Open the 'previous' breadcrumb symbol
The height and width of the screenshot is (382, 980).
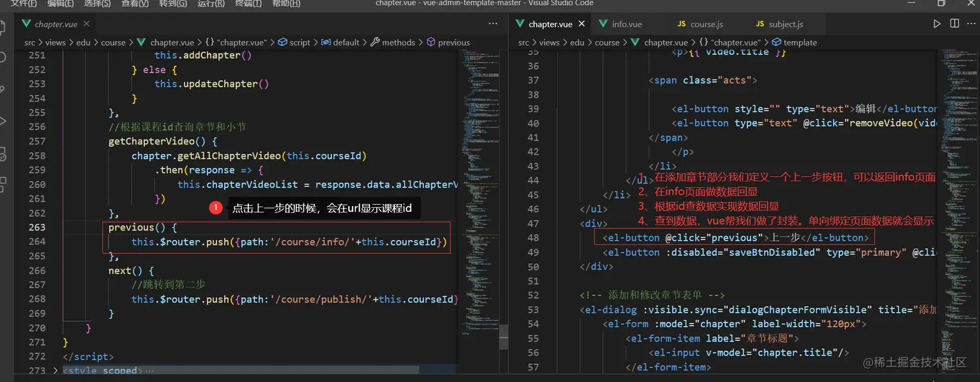pos(453,42)
